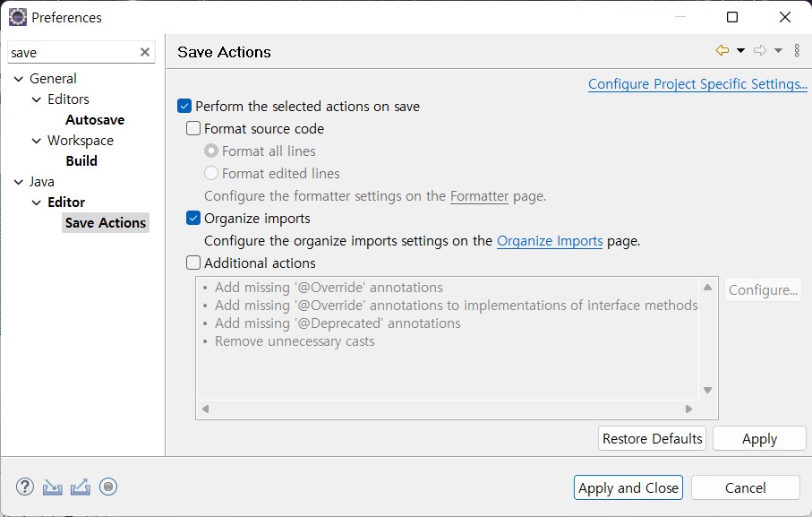Disable Perform the selected actions on save
This screenshot has height=517, width=812.
pos(184,107)
